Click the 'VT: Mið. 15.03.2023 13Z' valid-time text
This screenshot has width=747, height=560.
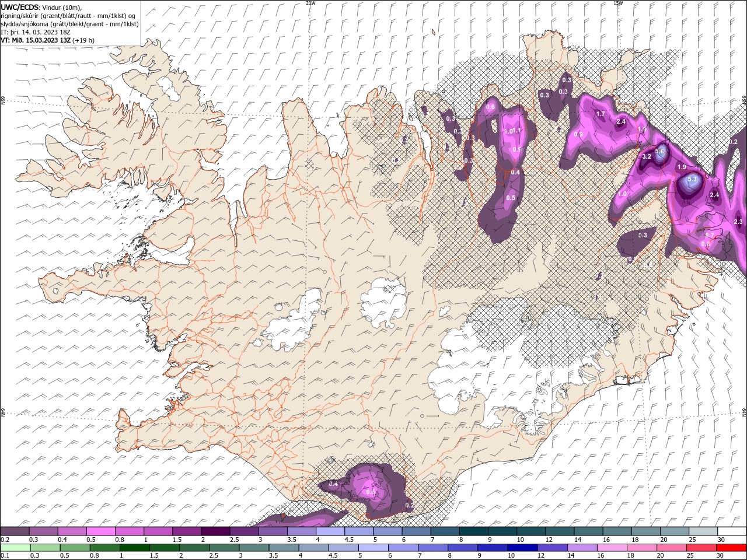[35, 40]
